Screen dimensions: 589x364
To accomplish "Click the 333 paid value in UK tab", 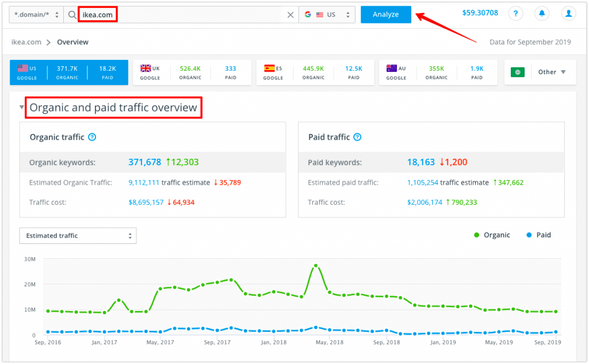I will (x=230, y=69).
